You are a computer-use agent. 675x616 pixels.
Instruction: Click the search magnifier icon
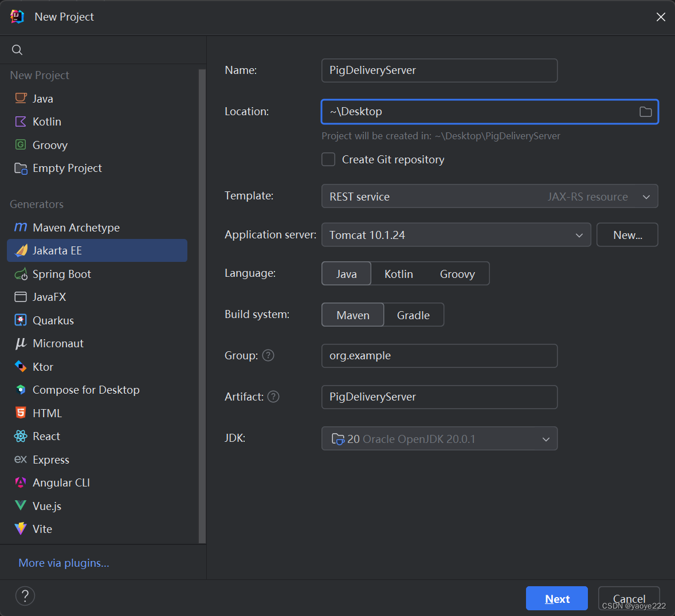(x=17, y=50)
